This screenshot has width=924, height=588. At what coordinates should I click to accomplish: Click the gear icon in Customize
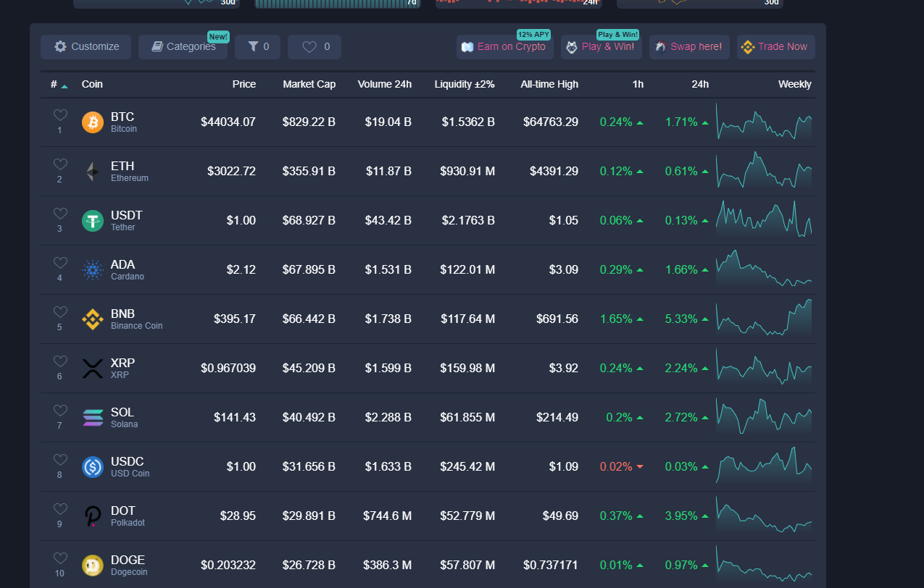[60, 46]
